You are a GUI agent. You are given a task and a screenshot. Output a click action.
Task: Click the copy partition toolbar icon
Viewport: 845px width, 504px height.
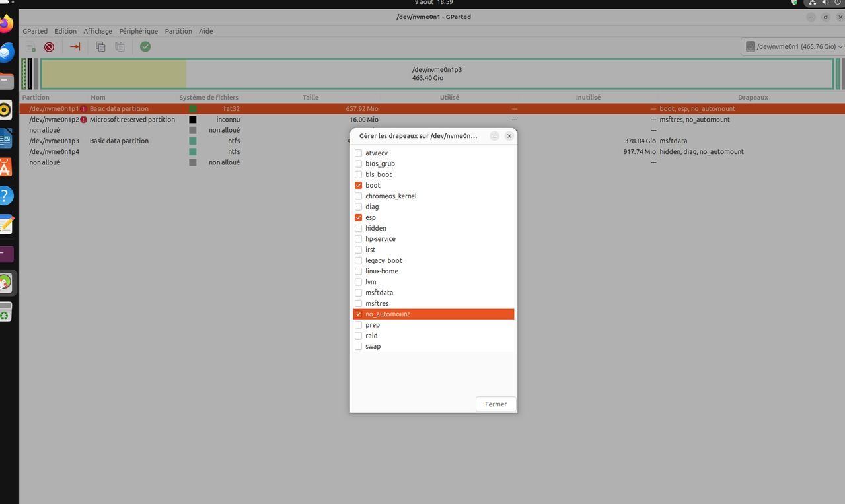(x=100, y=47)
